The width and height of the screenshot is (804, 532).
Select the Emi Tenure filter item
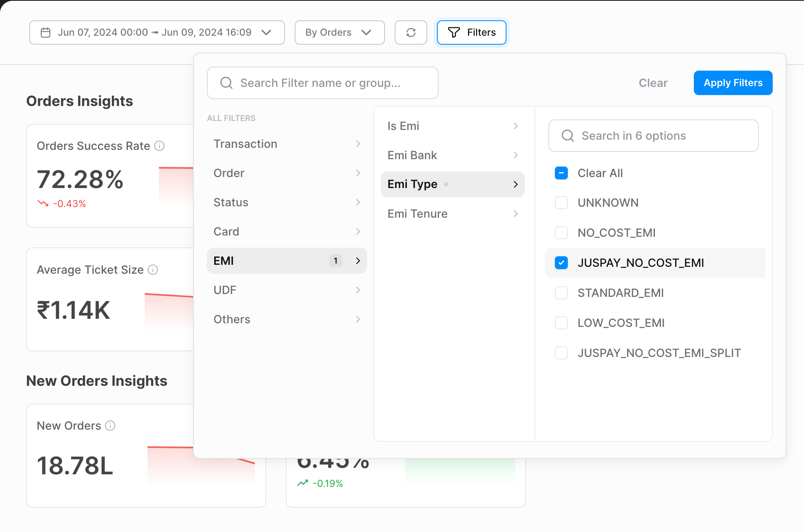pyautogui.click(x=452, y=214)
